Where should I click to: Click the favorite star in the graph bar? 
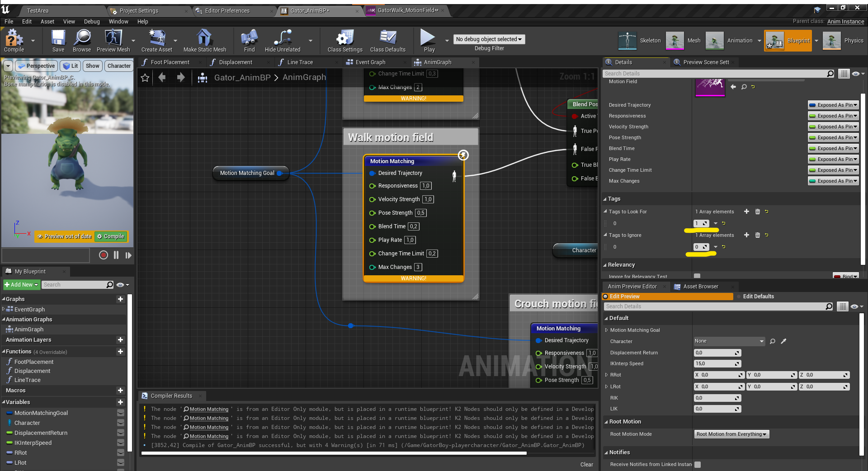tap(145, 78)
